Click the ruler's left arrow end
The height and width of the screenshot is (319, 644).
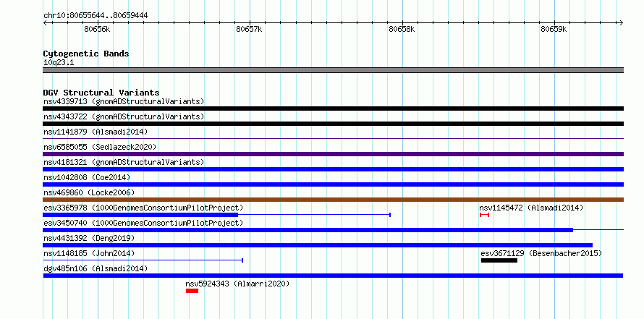[45, 22]
